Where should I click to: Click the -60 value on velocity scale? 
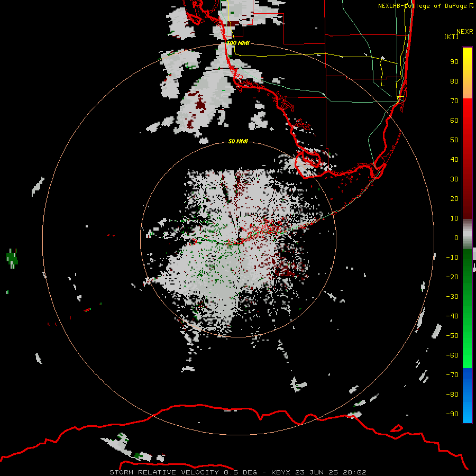(x=452, y=355)
